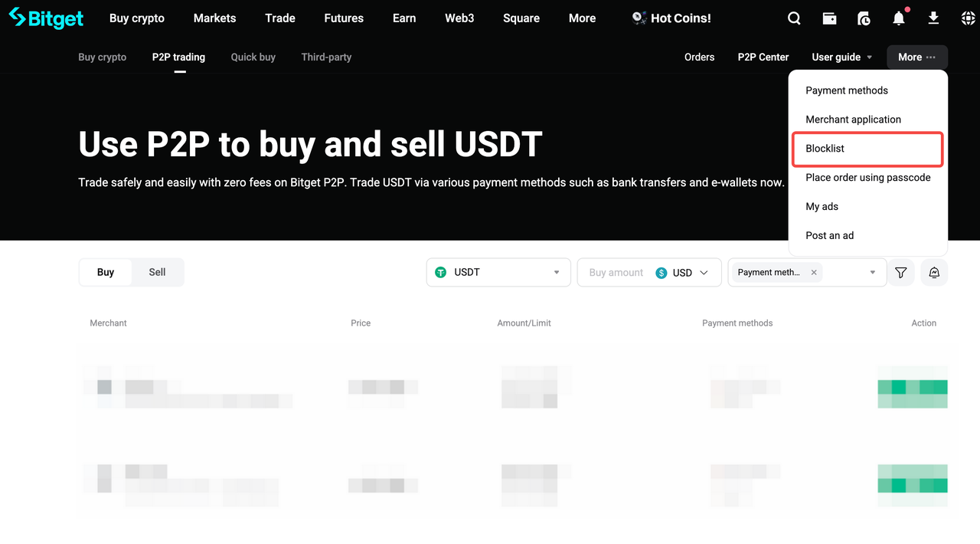The width and height of the screenshot is (980, 544).
Task: Open the Web3 menu
Action: (459, 18)
